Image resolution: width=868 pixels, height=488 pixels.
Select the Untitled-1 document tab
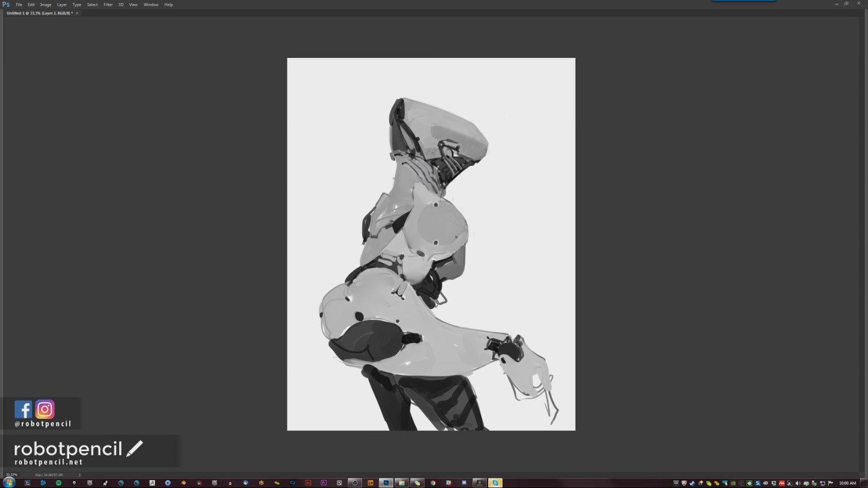tap(39, 13)
